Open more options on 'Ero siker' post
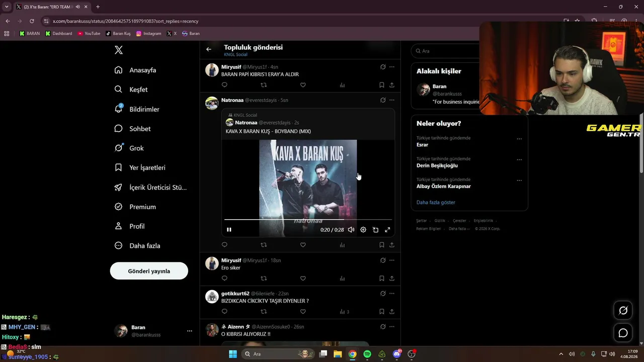Screen dimensions: 644x362 pos(392,260)
